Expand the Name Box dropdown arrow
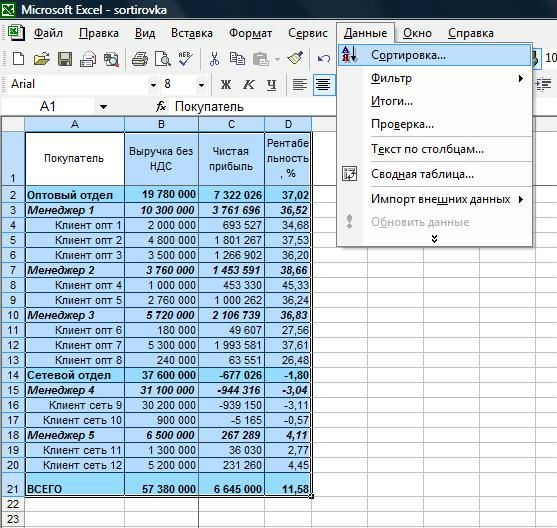 pos(103,107)
